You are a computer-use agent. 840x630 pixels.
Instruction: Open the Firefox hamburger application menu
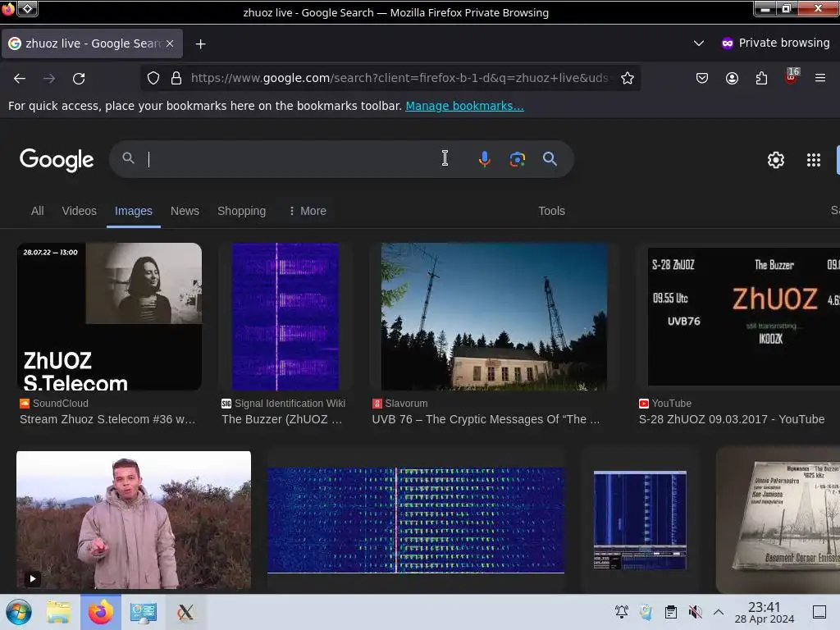(820, 78)
